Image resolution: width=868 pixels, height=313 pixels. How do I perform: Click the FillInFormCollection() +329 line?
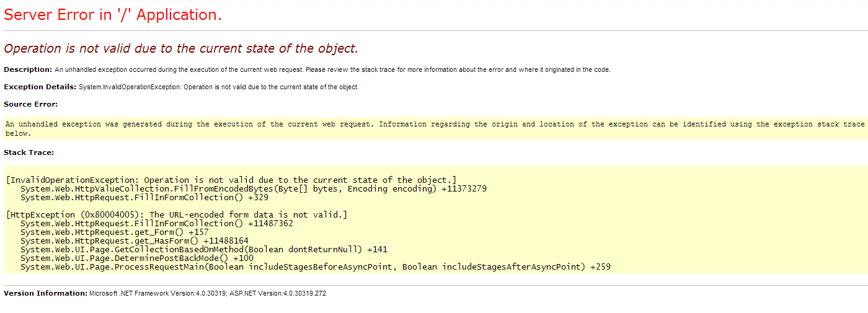[x=144, y=197]
